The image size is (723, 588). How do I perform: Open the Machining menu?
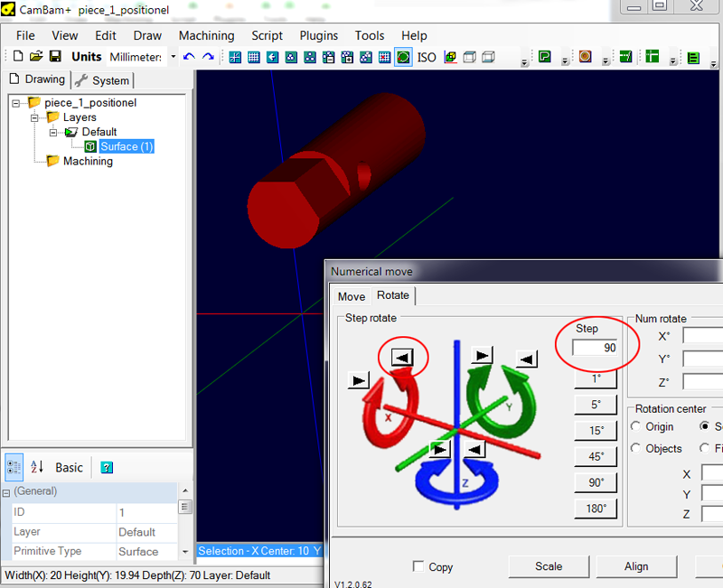(206, 35)
